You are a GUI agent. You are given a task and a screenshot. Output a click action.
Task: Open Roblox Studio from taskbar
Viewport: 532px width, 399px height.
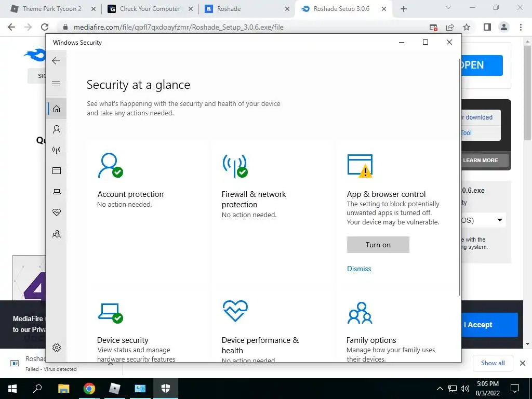[x=115, y=389]
